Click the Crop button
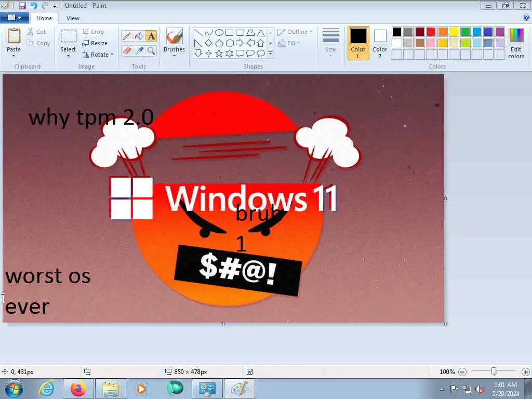Image resolution: width=532 pixels, height=399 pixels. point(94,32)
